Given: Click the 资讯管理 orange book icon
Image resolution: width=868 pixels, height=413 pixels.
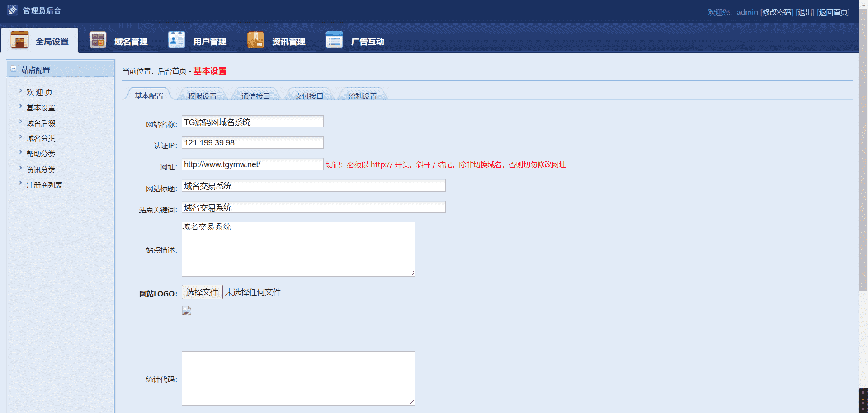Looking at the screenshot, I should tap(255, 40).
